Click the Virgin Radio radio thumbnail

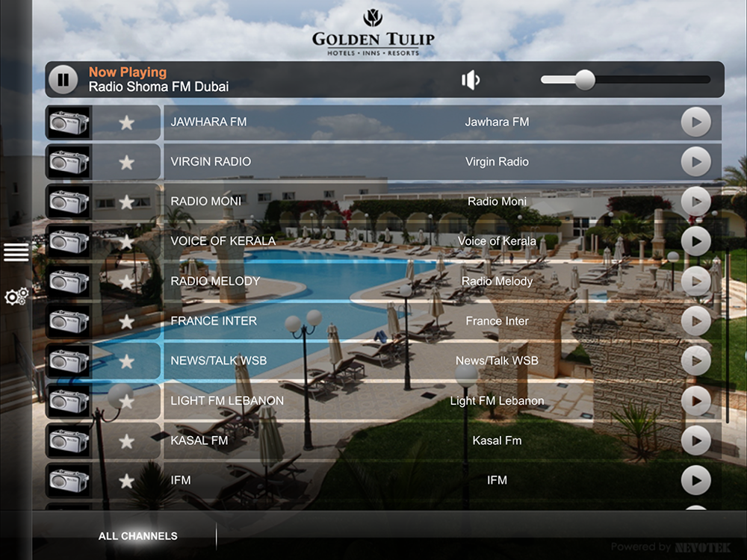[x=69, y=162]
